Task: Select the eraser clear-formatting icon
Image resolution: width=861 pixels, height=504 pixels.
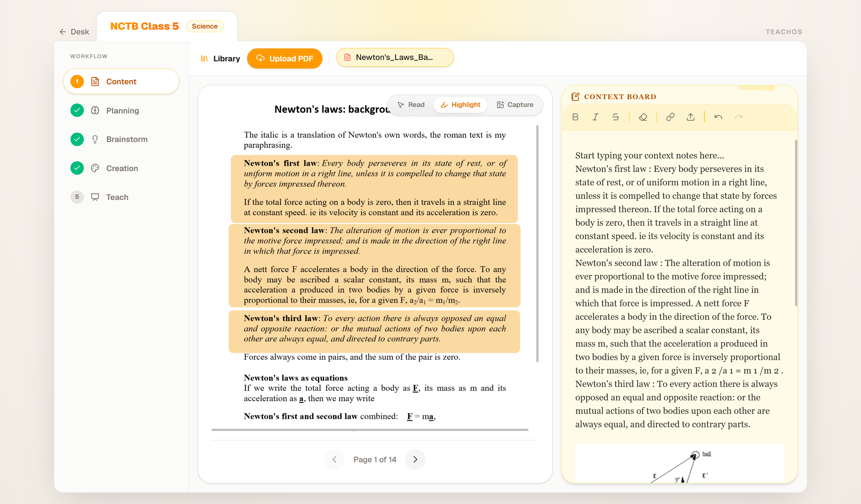Action: [x=643, y=117]
